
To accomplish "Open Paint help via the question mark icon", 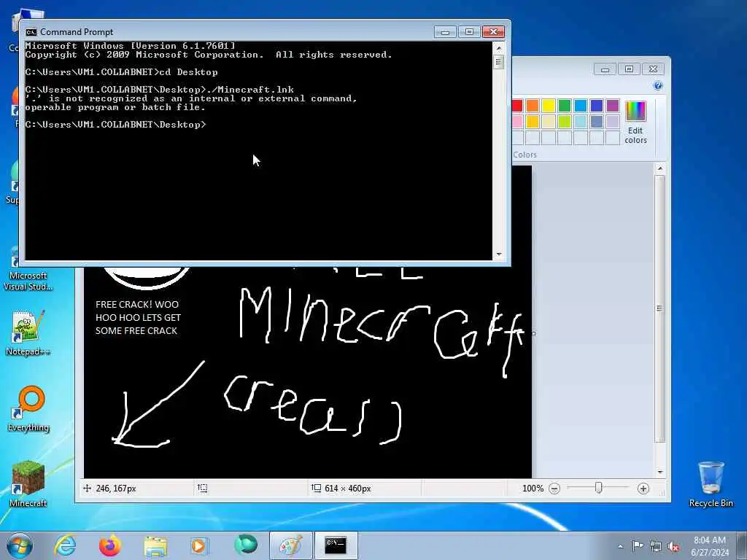I will click(658, 86).
